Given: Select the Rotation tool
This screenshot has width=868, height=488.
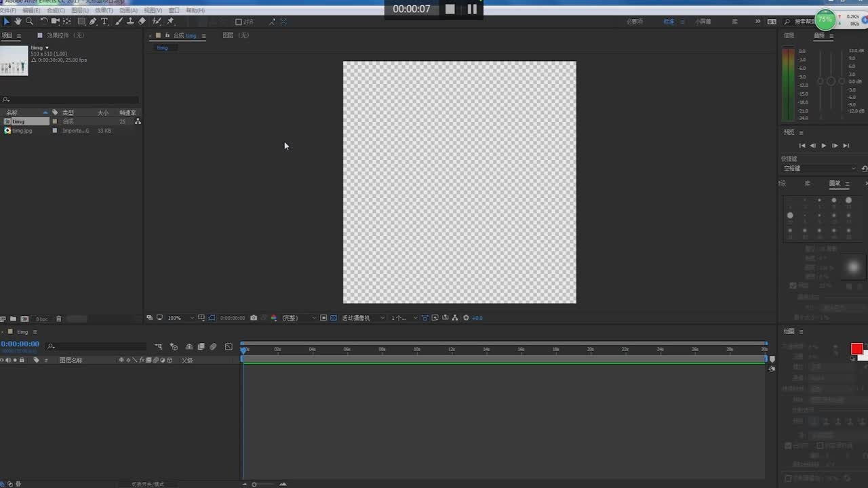Looking at the screenshot, I should point(44,22).
